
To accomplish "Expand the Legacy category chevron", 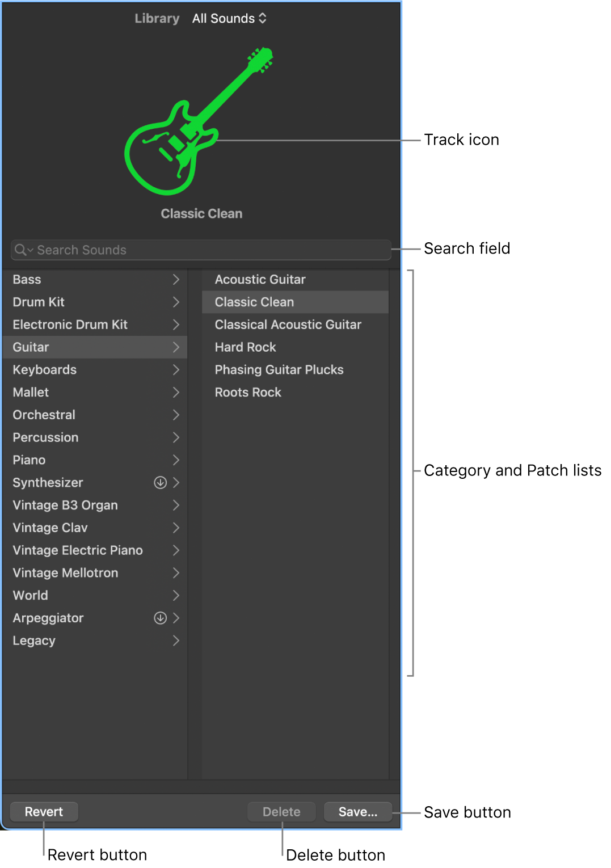I will (x=176, y=641).
